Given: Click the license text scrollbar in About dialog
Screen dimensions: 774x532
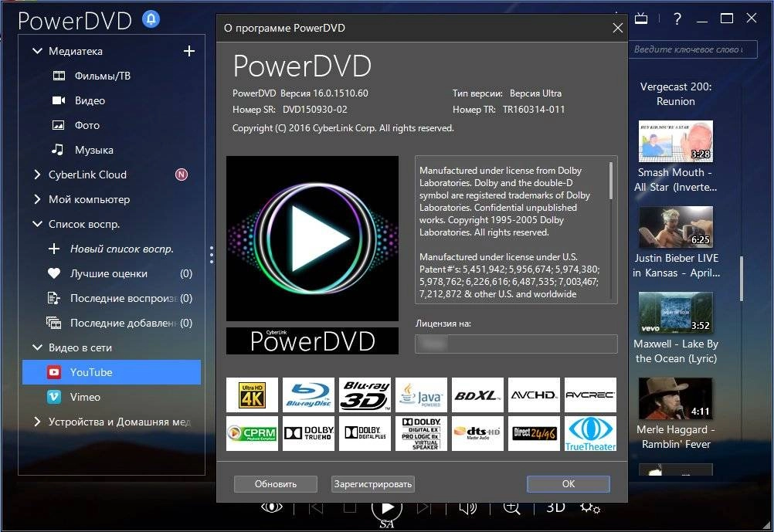Looking at the screenshot, I should coord(612,181).
